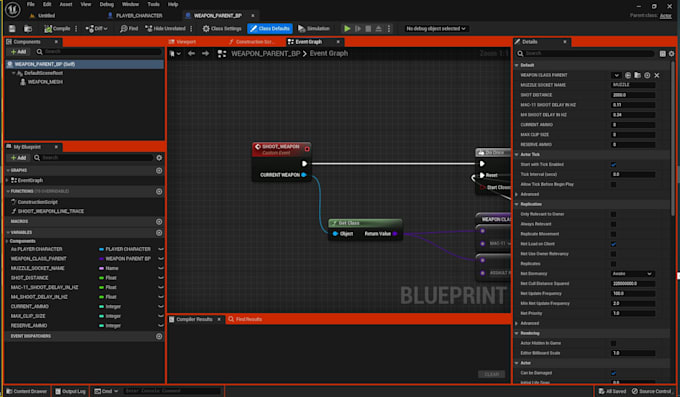Open the Tools menu
Viewport: 680px width, 397px height.
pyautogui.click(x=154, y=4)
